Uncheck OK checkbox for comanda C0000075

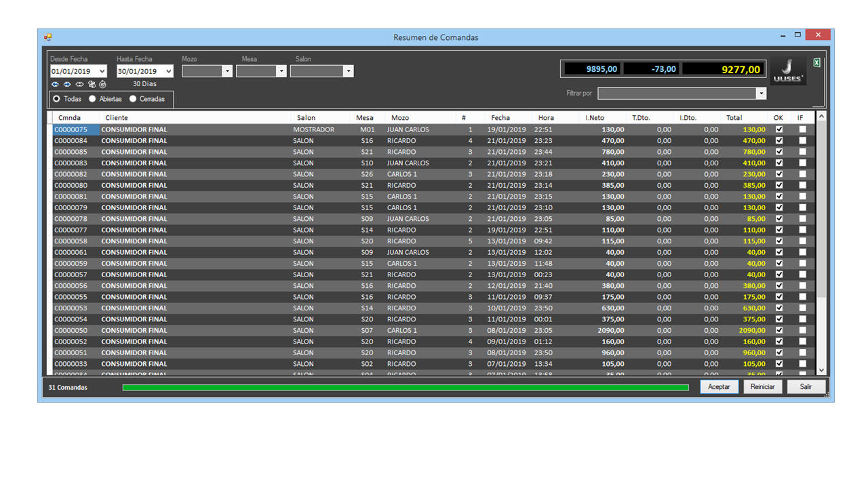[778, 129]
